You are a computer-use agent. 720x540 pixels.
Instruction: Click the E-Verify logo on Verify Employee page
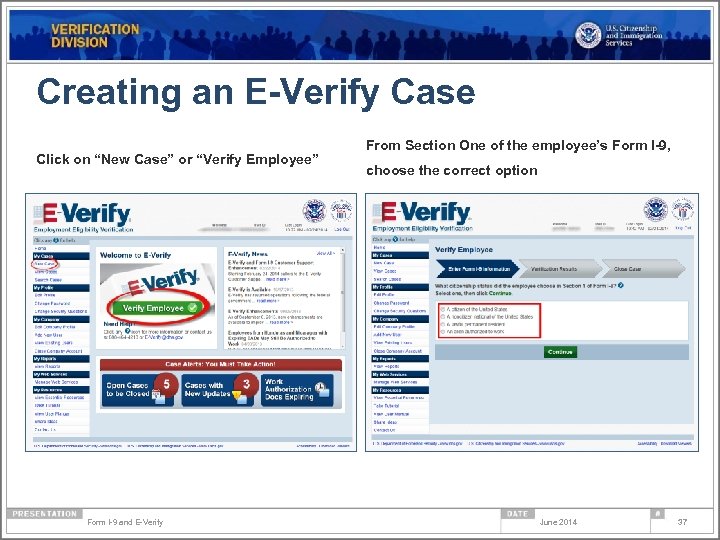pos(422,212)
